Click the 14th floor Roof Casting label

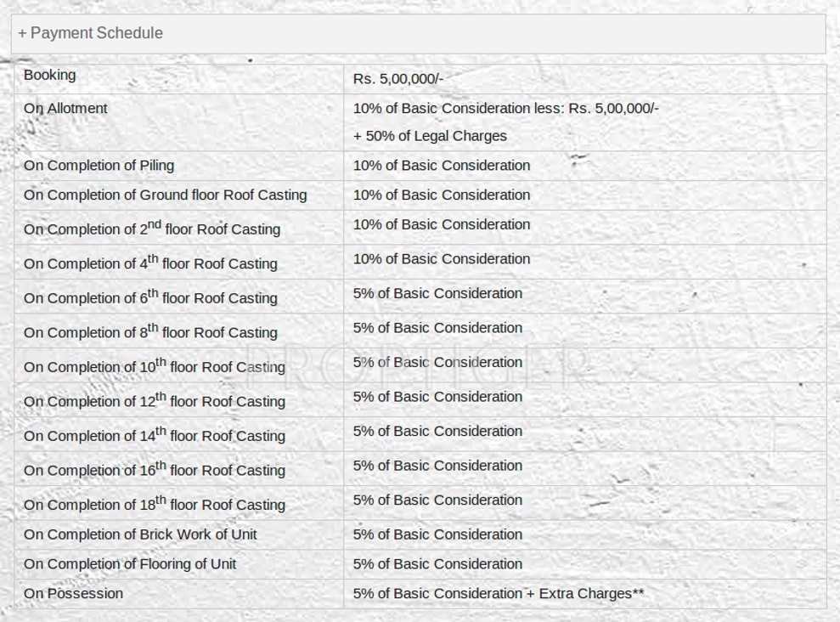click(154, 436)
